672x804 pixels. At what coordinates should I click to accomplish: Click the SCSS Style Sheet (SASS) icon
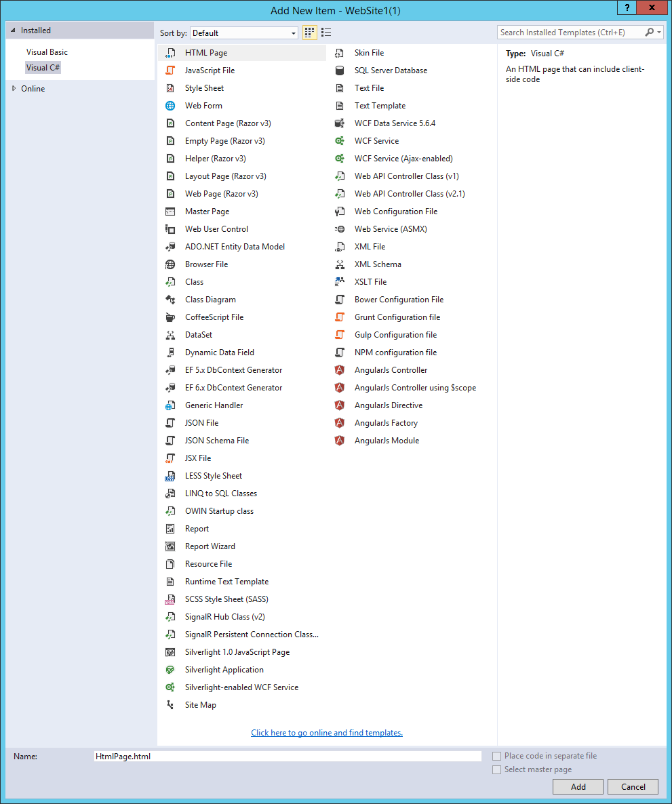(170, 599)
